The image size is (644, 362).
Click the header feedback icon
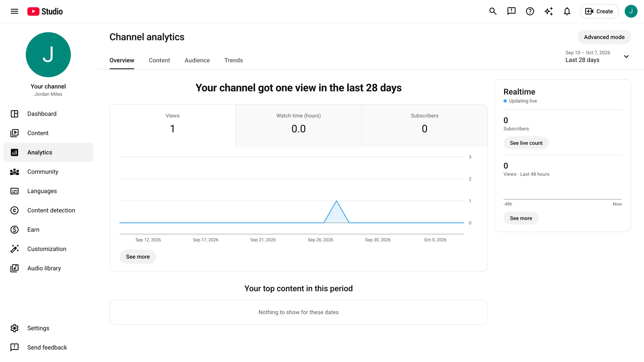tap(511, 11)
